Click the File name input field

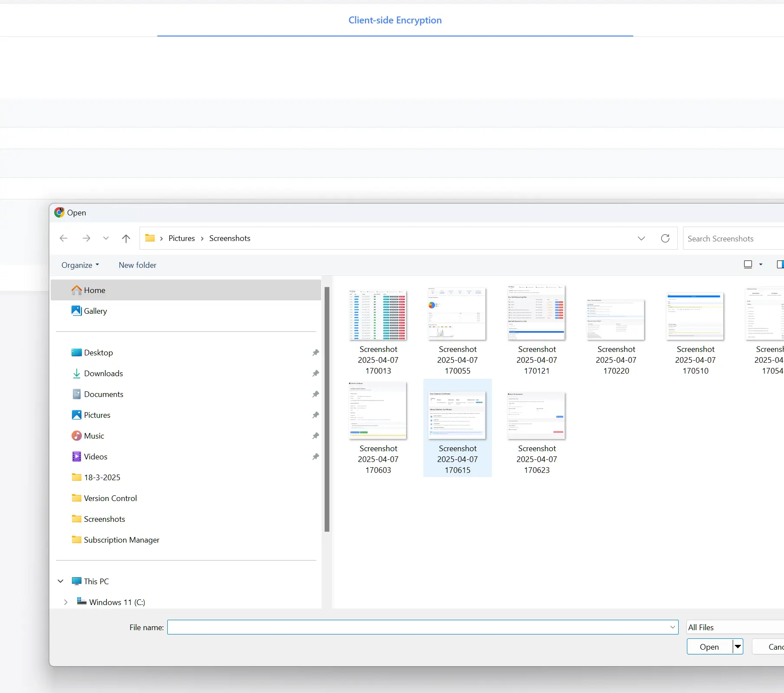418,627
